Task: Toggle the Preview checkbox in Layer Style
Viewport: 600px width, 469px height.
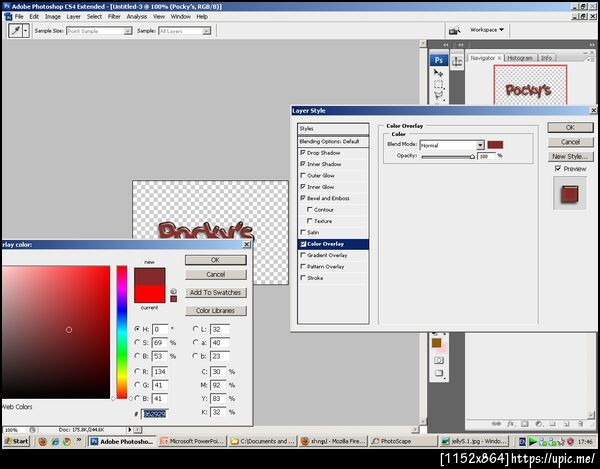Action: click(558, 168)
